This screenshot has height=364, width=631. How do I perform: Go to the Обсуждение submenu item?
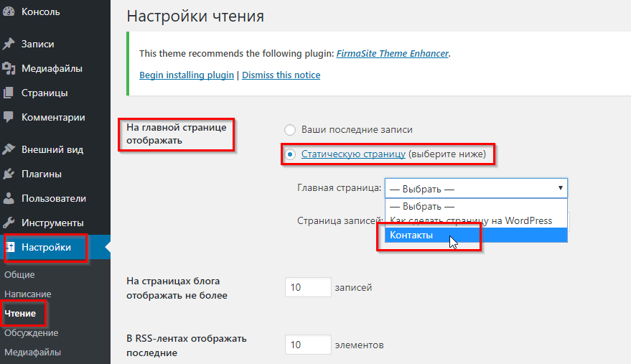point(31,333)
